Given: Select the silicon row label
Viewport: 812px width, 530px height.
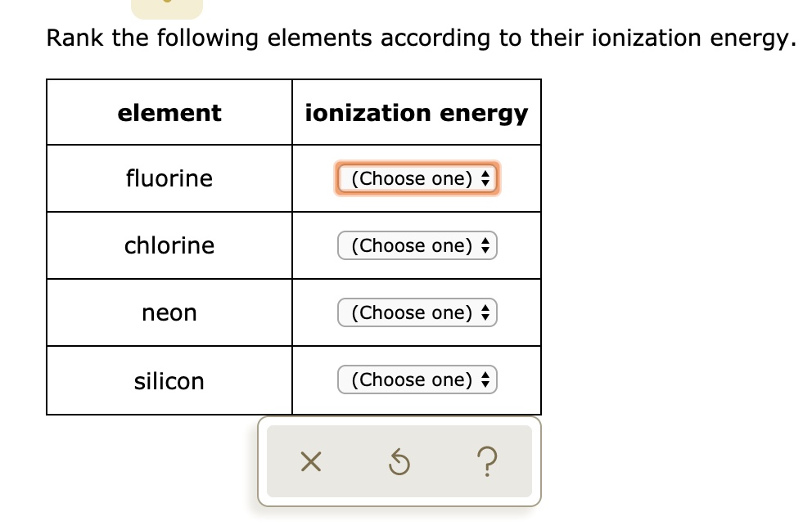Looking at the screenshot, I should (x=169, y=380).
